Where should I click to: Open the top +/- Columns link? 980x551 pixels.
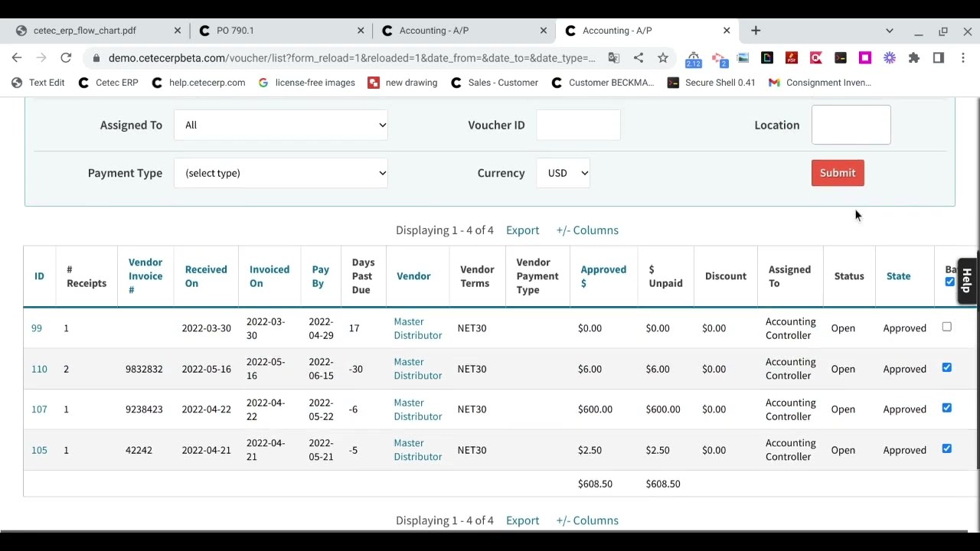coord(587,230)
